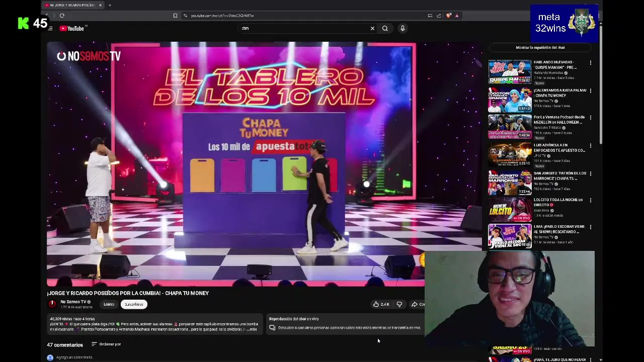Bookmark this page with the bookmark icon
The image size is (644, 362).
tap(175, 16)
